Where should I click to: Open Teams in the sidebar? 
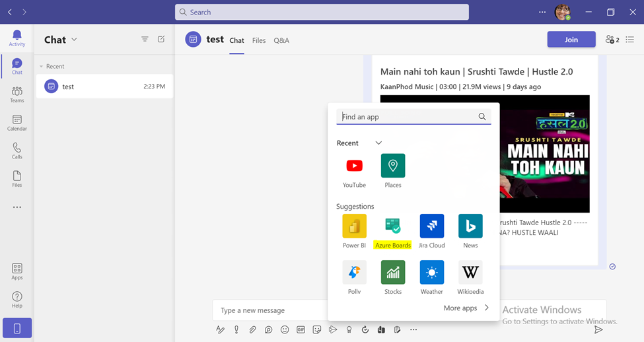point(17,94)
